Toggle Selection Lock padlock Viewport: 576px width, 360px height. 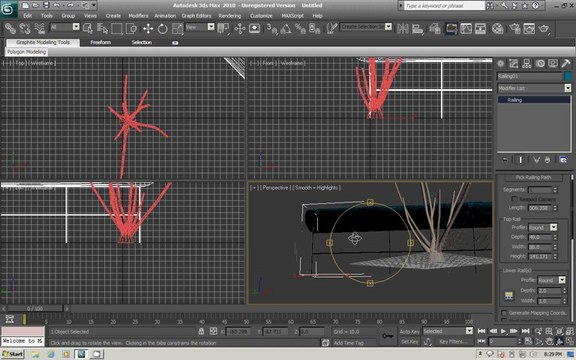[201, 331]
